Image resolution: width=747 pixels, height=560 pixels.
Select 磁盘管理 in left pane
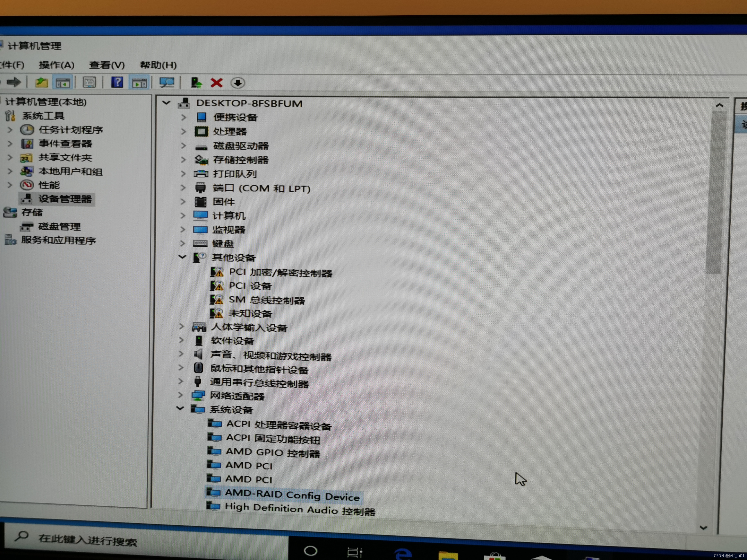[x=59, y=227]
